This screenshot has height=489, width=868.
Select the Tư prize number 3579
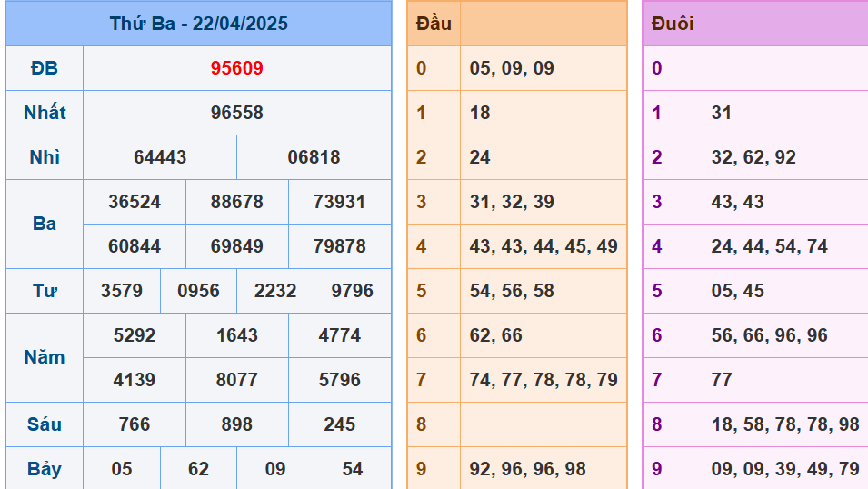point(122,291)
